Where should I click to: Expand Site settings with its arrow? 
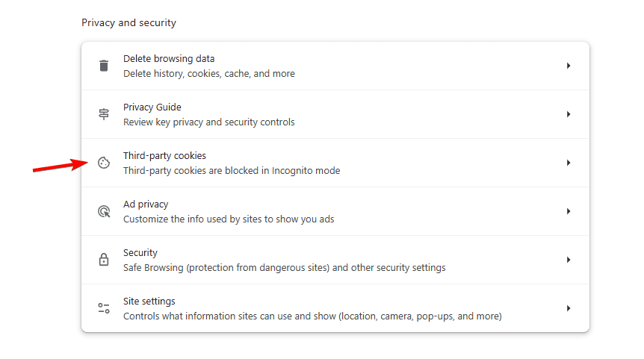coord(569,308)
